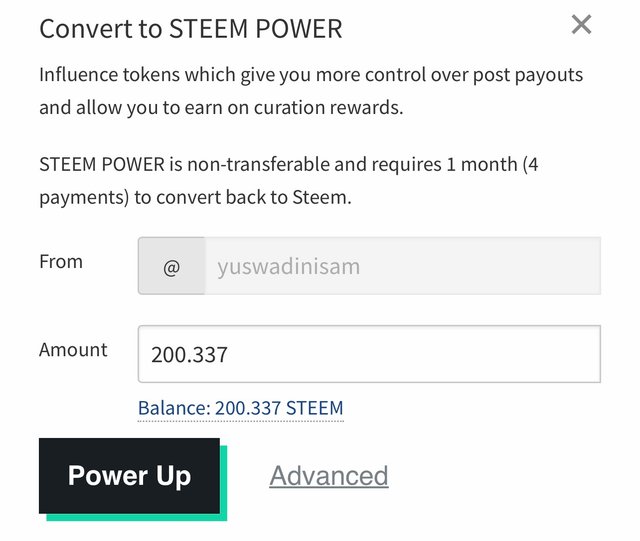Select the greyed-out yuswadinisam username text
The height and width of the screenshot is (541, 640).
[288, 267]
